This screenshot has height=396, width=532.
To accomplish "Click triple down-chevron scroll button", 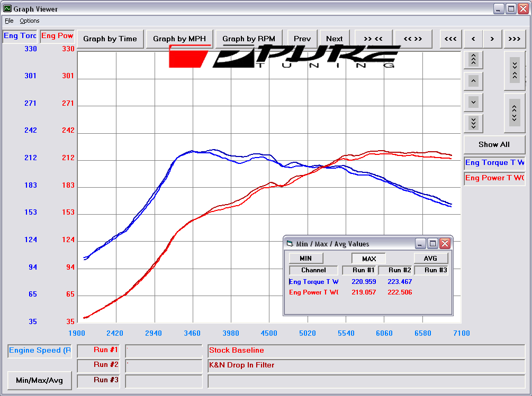I will [x=473, y=123].
